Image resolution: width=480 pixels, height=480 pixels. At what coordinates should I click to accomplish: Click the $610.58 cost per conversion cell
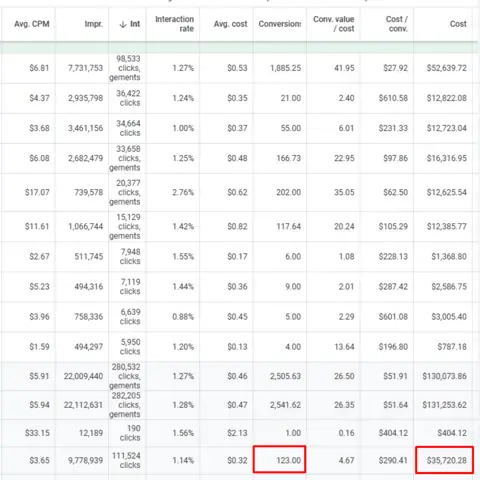[x=393, y=98]
